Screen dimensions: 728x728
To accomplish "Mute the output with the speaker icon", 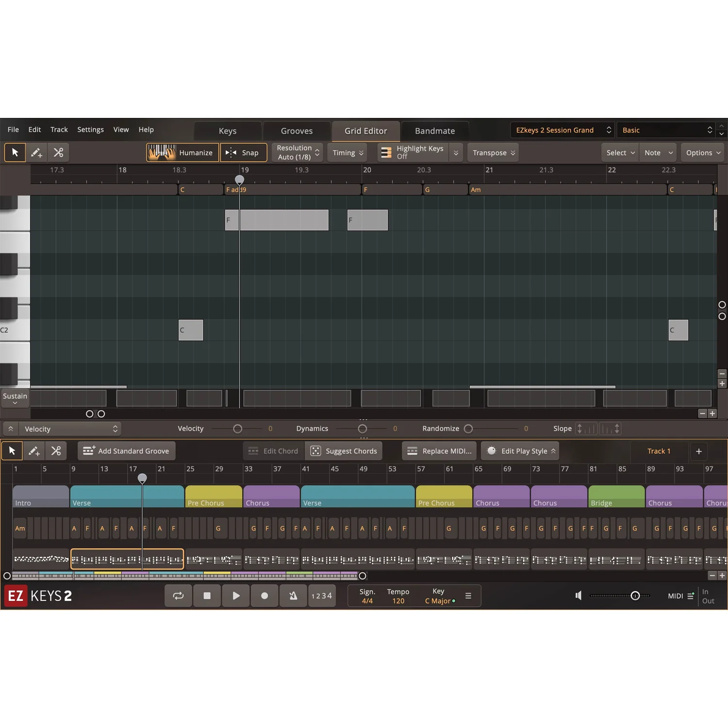I will pyautogui.click(x=579, y=596).
